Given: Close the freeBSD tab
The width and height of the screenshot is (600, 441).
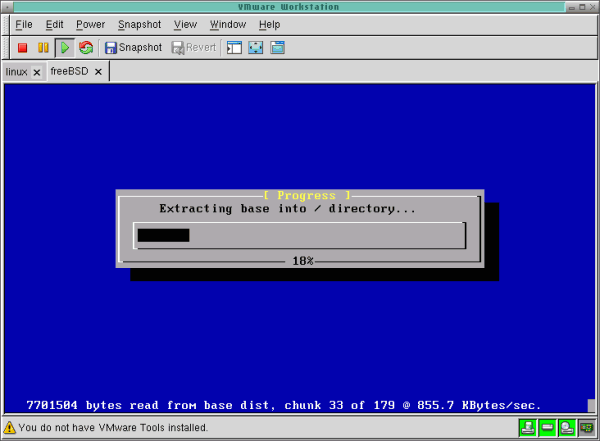Looking at the screenshot, I should [x=98, y=72].
